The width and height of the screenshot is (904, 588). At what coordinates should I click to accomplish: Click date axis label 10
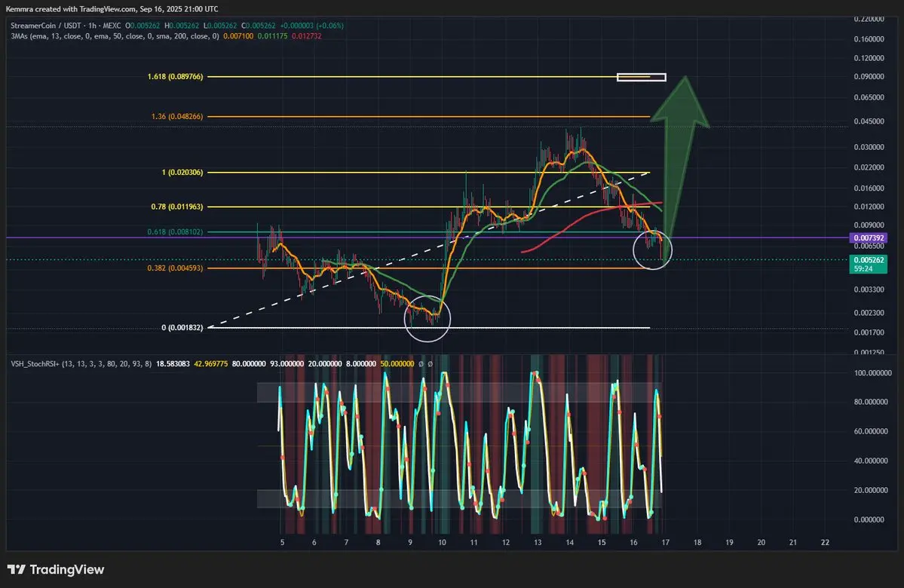pos(442,543)
